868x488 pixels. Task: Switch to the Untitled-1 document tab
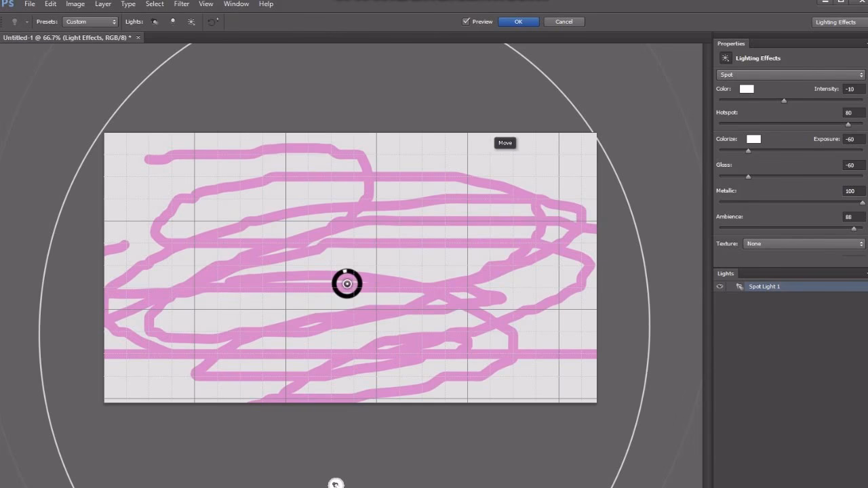66,38
